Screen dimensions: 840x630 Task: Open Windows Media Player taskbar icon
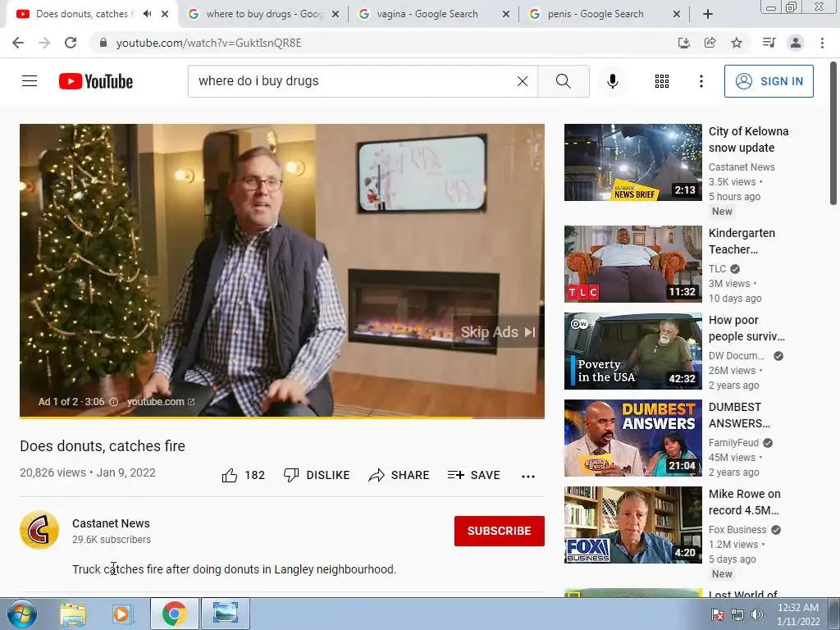pos(121,614)
